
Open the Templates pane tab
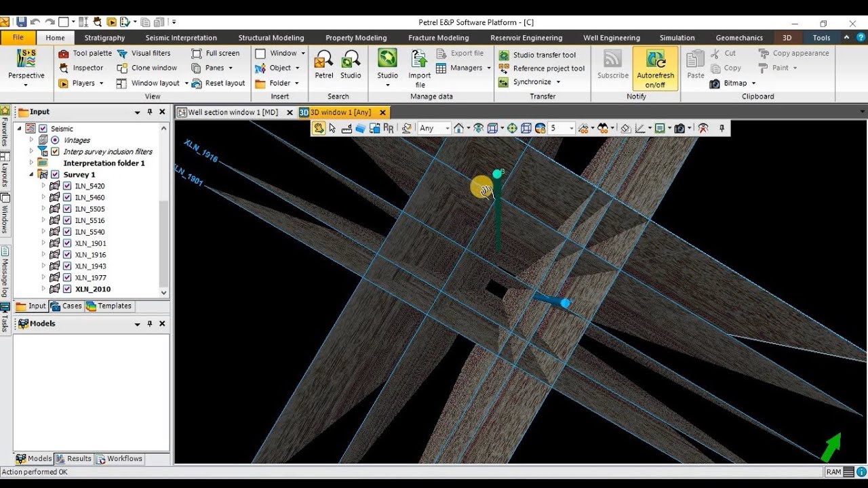[109, 306]
